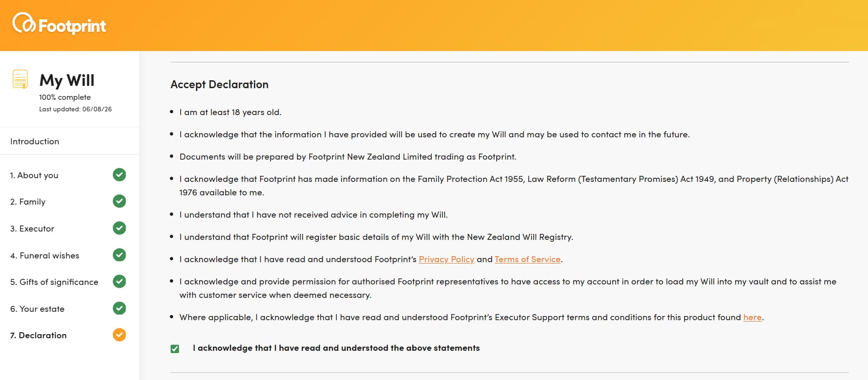Click the green checkmark beside Gifts of significance
This screenshot has width=868, height=380.
(x=119, y=282)
